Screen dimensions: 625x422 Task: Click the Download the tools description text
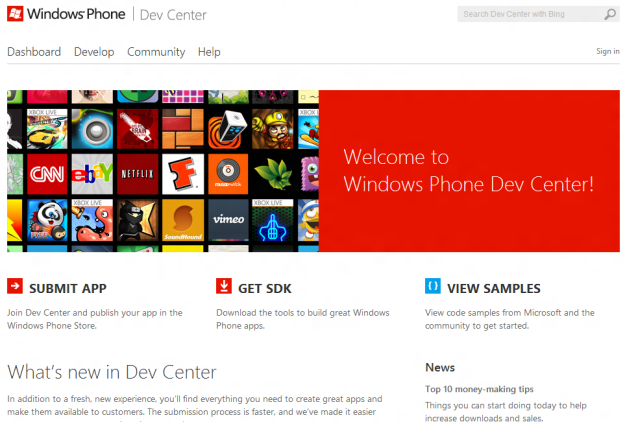[x=303, y=319]
